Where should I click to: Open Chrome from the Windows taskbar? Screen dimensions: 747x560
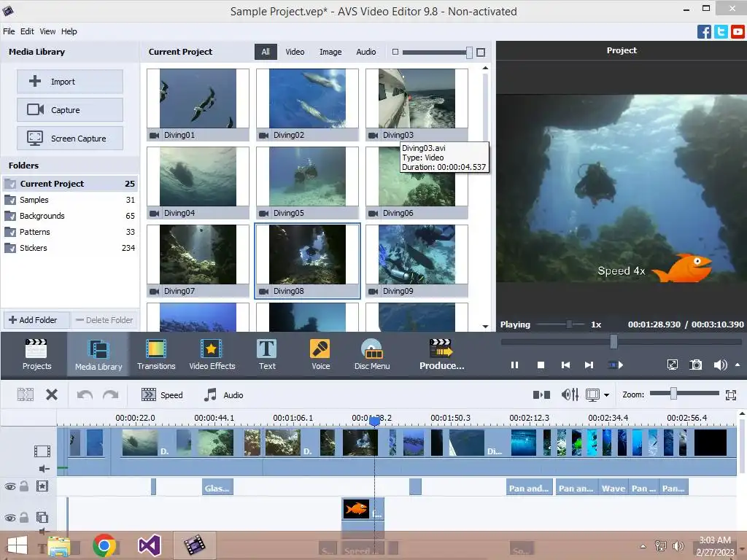click(x=104, y=545)
